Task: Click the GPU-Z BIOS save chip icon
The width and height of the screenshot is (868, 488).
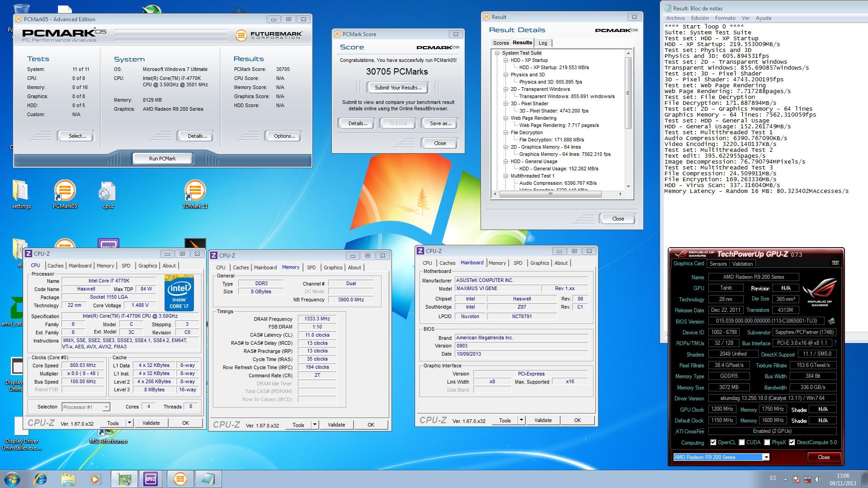Action: 831,321
